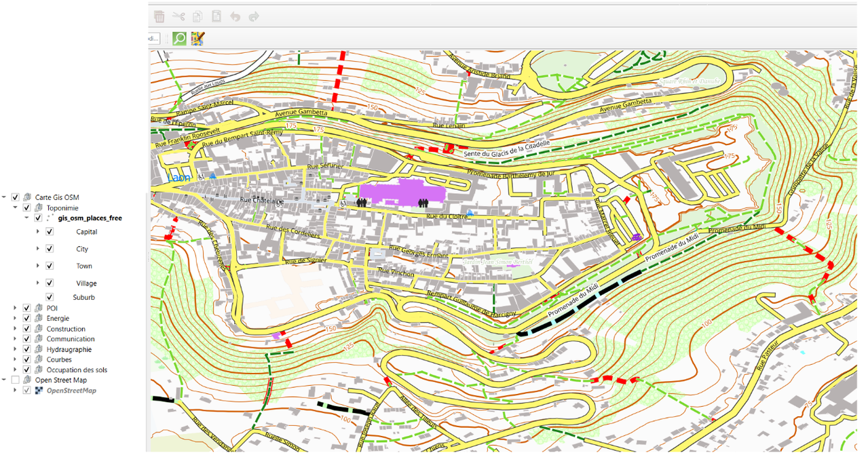Open the green magnifier search tool
Viewport: 868px width, 457px height.
coord(179,39)
